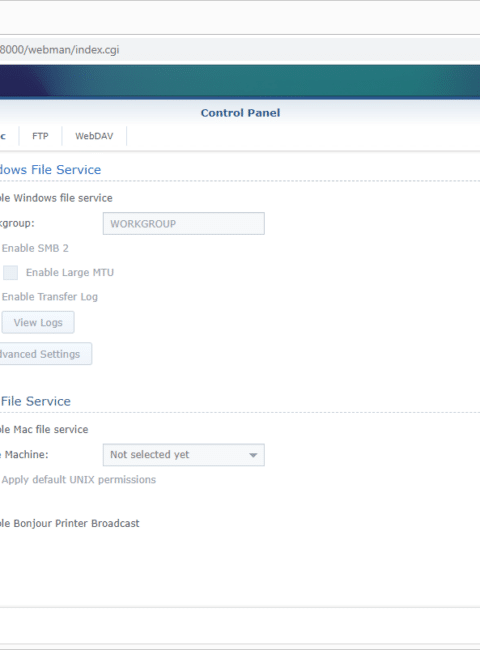480x650 pixels.
Task: Click the Windows File Service heading
Action: [50, 170]
